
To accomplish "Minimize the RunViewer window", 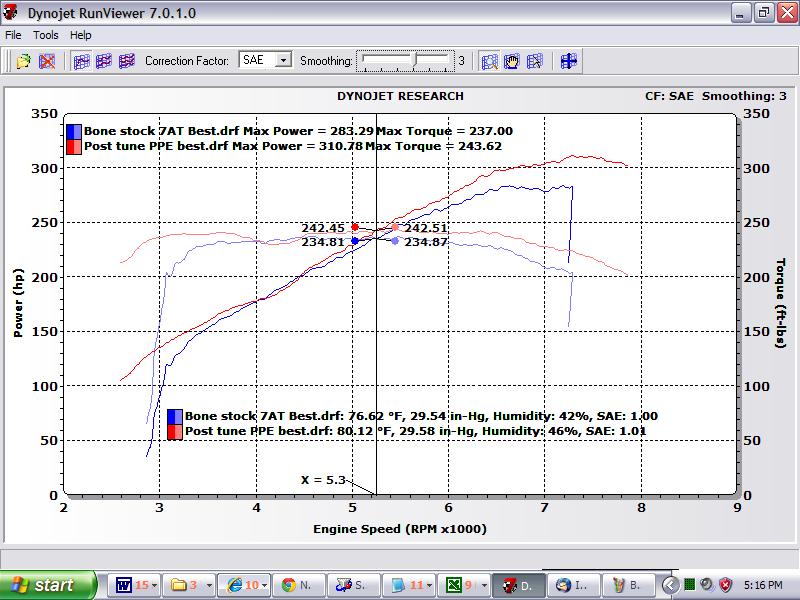I will (740, 13).
